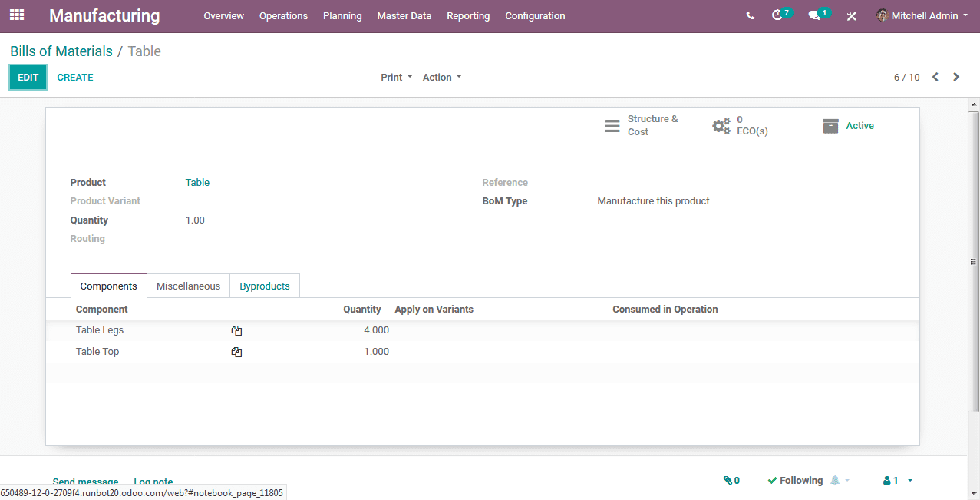980x500 pixels.
Task: Expand the Action dropdown
Action: (x=442, y=77)
